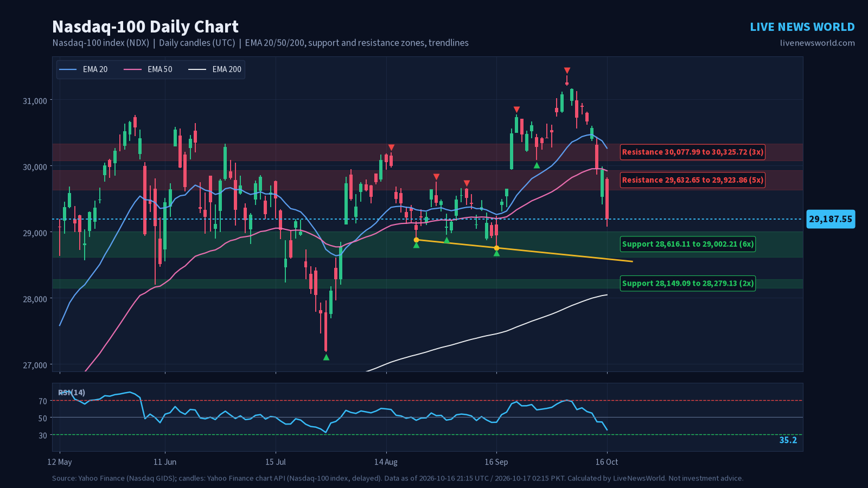Click the 15 Jul date label
Image resolution: width=868 pixels, height=488 pixels.
pyautogui.click(x=276, y=462)
